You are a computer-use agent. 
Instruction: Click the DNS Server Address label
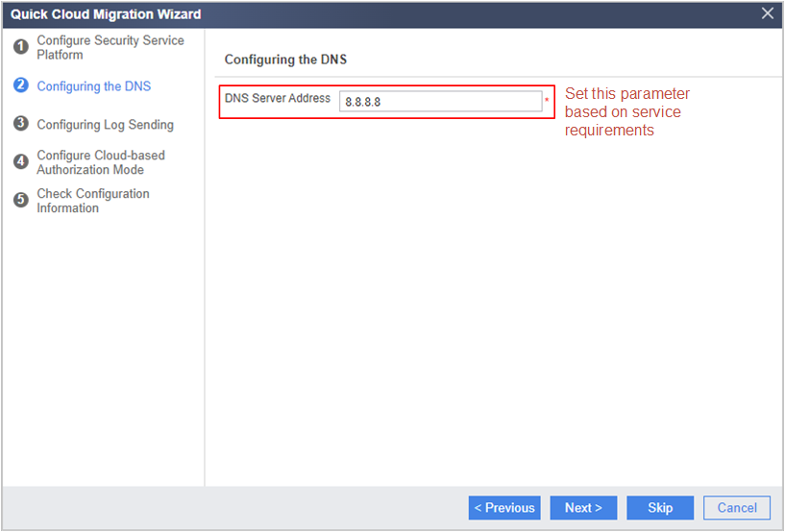pos(278,98)
